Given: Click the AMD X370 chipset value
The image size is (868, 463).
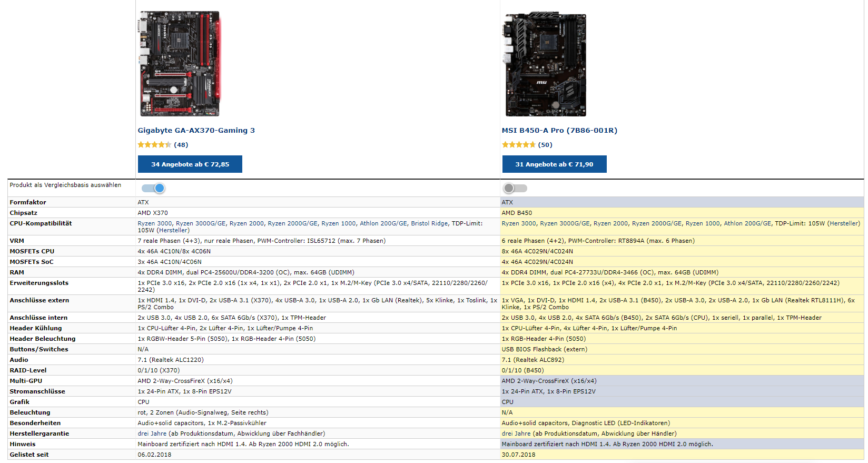Looking at the screenshot, I should (x=153, y=213).
